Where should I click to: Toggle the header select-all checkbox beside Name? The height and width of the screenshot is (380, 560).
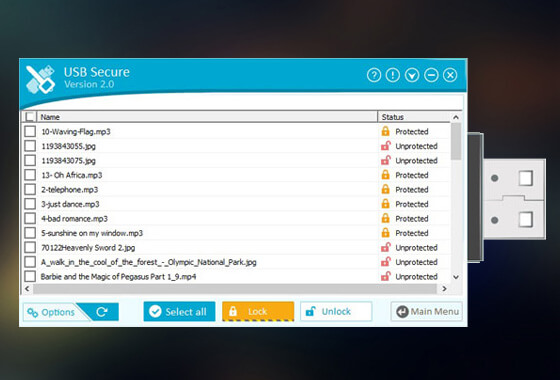tap(30, 117)
